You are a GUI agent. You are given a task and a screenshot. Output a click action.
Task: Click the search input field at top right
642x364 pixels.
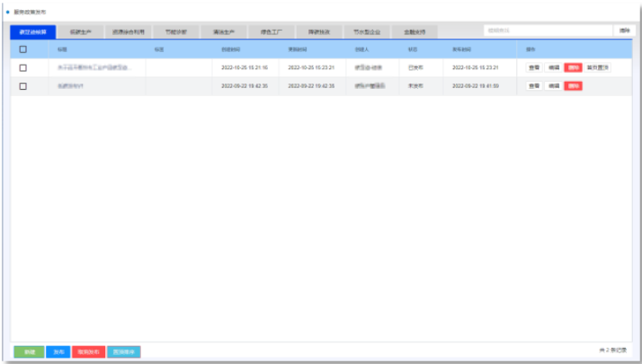point(548,31)
